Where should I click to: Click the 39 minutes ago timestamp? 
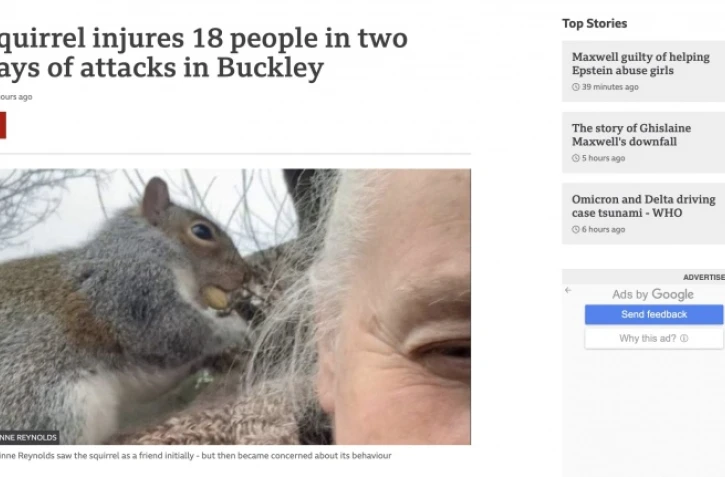(x=610, y=87)
